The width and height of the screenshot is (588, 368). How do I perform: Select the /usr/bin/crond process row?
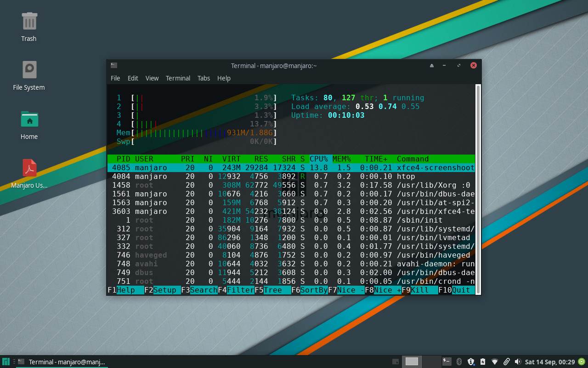coord(291,281)
